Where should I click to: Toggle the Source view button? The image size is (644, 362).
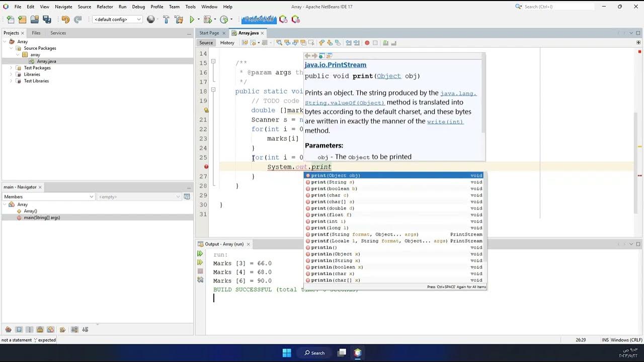206,43
